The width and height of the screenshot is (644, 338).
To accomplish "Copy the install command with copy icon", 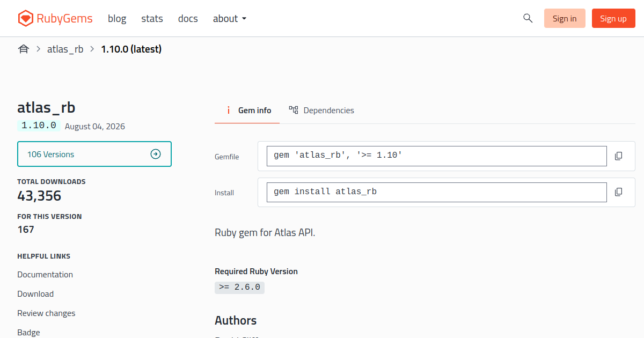I will [x=618, y=192].
